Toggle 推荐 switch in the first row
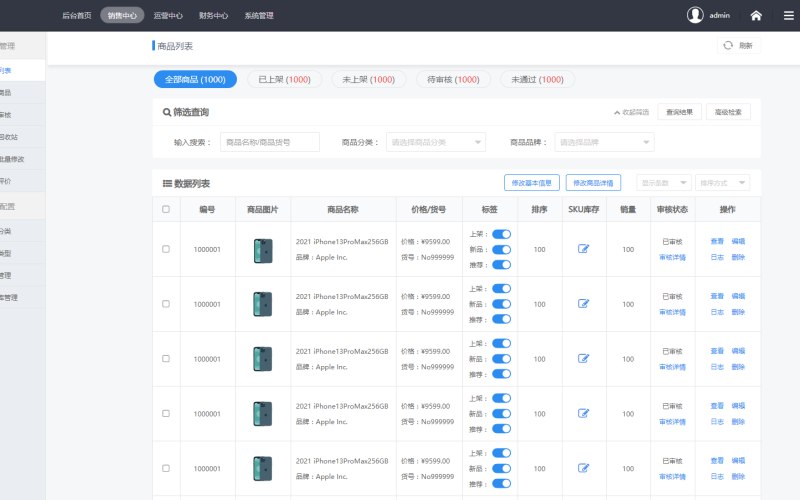Viewport: 800px width, 500px height. point(501,265)
